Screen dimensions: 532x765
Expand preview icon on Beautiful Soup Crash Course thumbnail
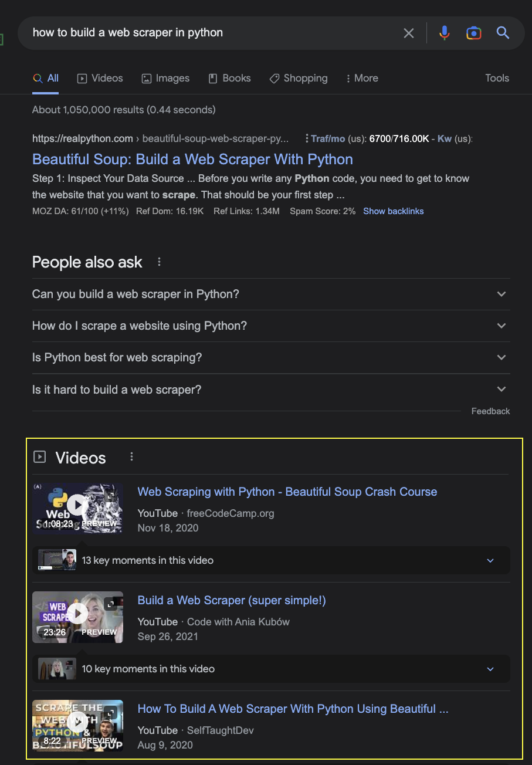(x=110, y=496)
